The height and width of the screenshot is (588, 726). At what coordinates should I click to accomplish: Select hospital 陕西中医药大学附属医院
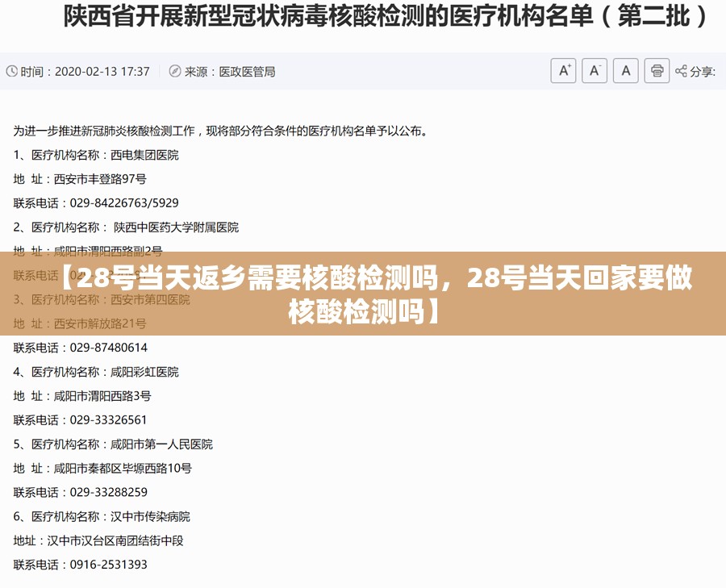[176, 227]
